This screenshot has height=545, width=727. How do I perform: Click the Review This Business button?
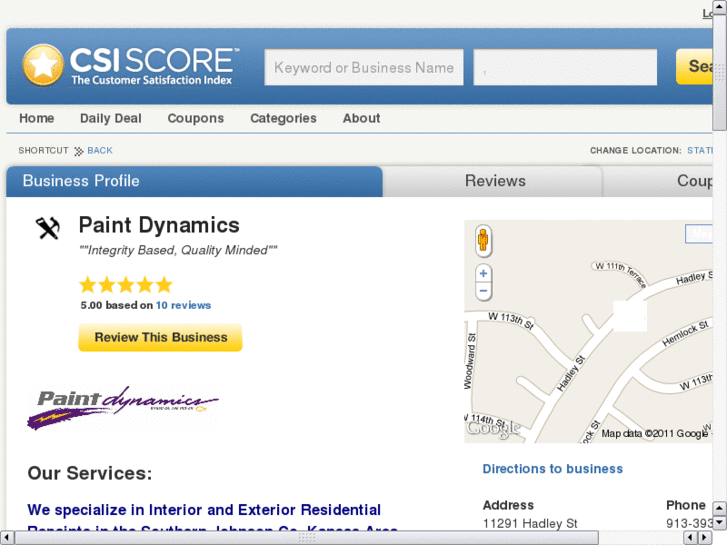tap(160, 337)
